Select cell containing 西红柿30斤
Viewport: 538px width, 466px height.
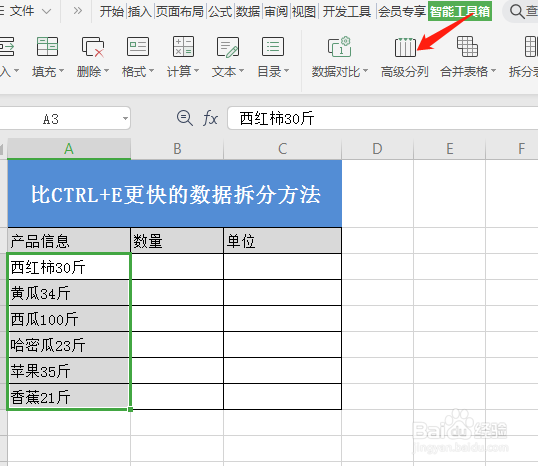[x=69, y=267]
